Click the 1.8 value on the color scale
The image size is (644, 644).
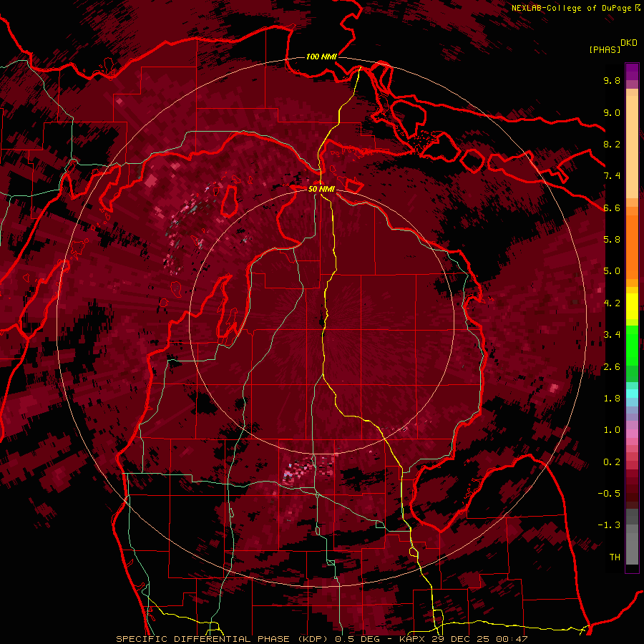[612, 399]
